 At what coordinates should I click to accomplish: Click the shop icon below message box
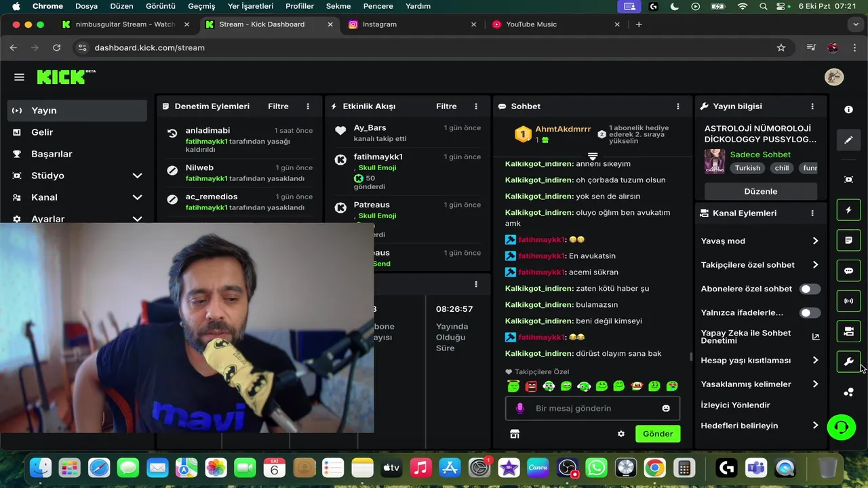tap(515, 434)
